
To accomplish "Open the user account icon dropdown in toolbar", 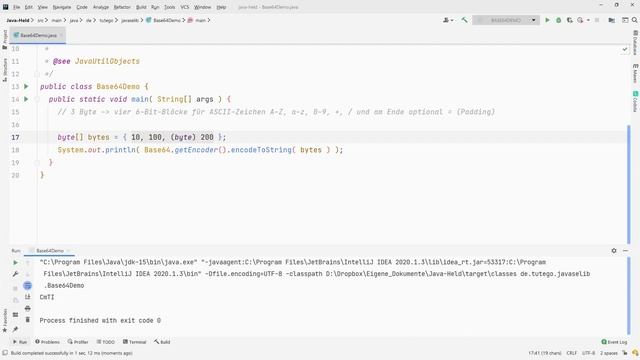I will [448, 20].
